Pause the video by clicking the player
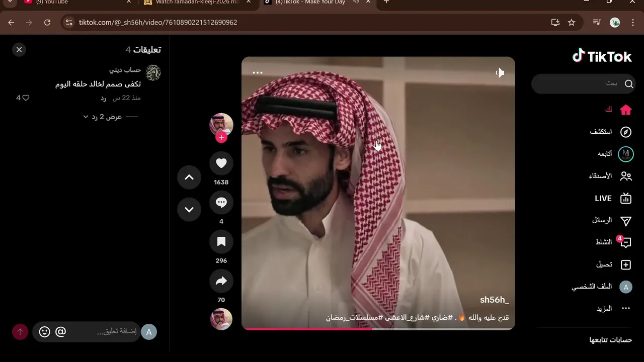Image resolution: width=644 pixels, height=362 pixels. coord(378,193)
